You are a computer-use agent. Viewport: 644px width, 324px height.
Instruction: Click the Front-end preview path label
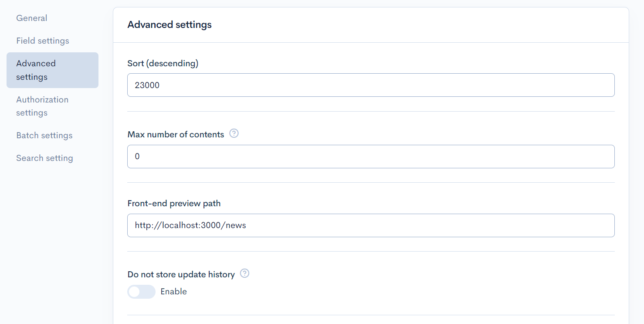174,204
